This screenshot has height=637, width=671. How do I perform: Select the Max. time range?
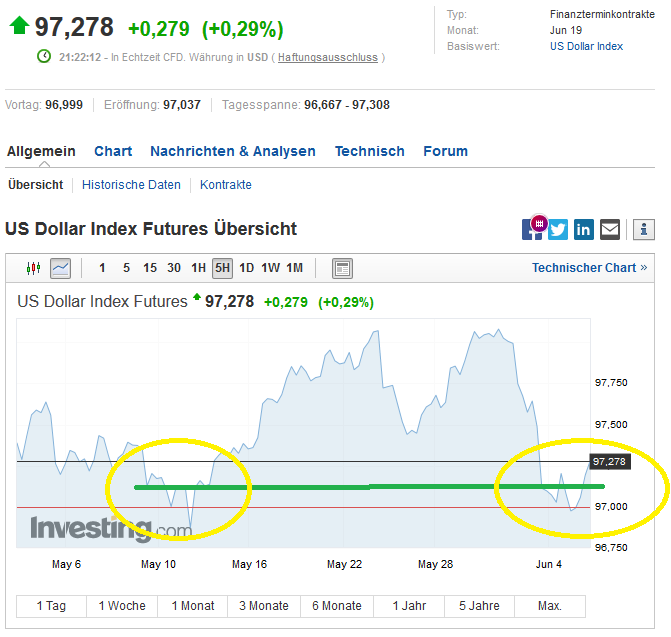pos(549,606)
